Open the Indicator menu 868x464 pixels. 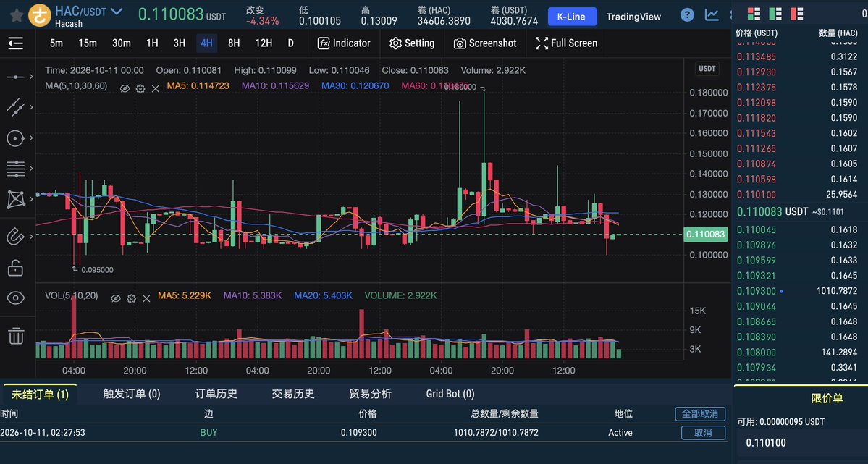point(344,43)
